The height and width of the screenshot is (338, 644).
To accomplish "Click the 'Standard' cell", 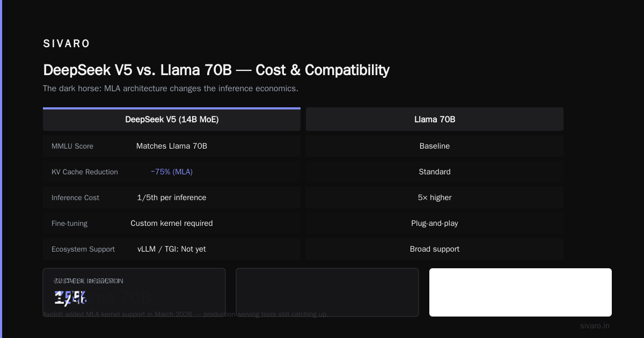I will [435, 172].
